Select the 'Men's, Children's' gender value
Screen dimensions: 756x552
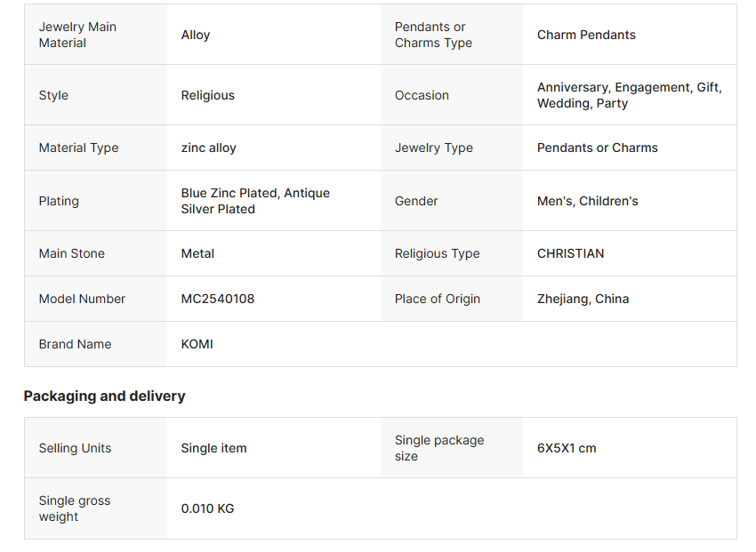click(x=587, y=201)
